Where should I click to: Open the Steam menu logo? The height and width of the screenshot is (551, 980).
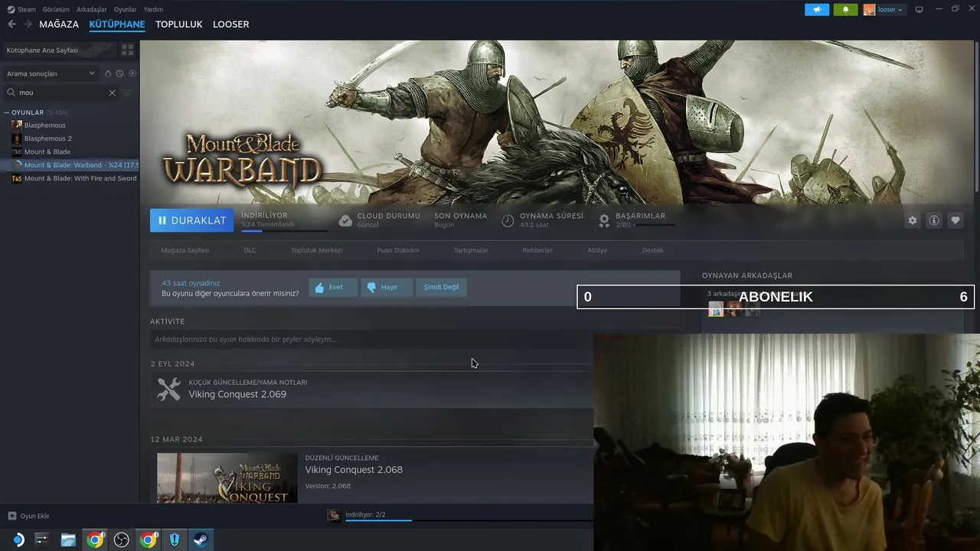(x=11, y=9)
